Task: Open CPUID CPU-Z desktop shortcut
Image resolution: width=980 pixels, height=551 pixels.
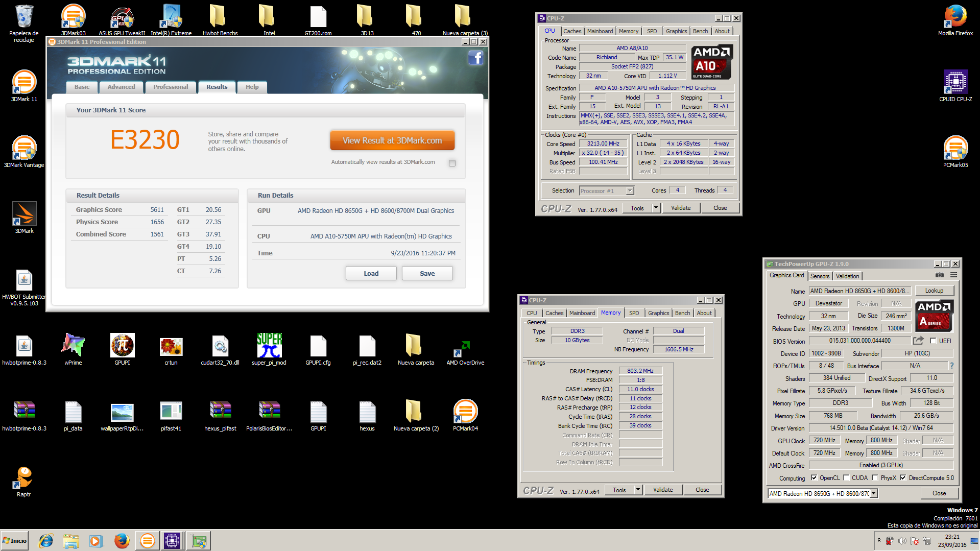Action: coord(955,85)
